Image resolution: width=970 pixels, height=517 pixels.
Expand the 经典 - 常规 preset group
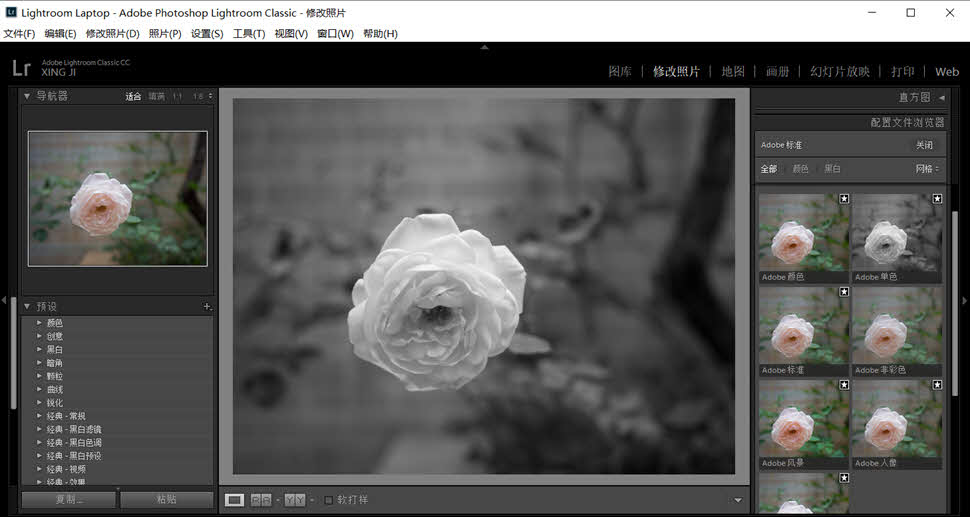tap(40, 416)
